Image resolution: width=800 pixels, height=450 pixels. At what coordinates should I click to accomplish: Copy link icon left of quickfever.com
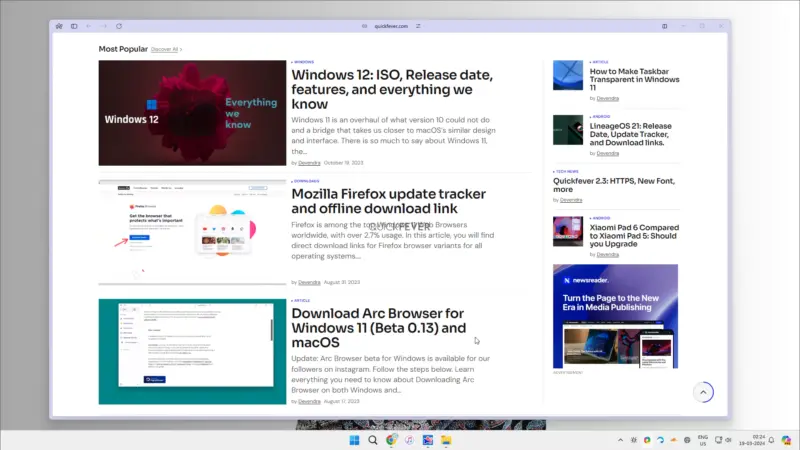coord(364,26)
